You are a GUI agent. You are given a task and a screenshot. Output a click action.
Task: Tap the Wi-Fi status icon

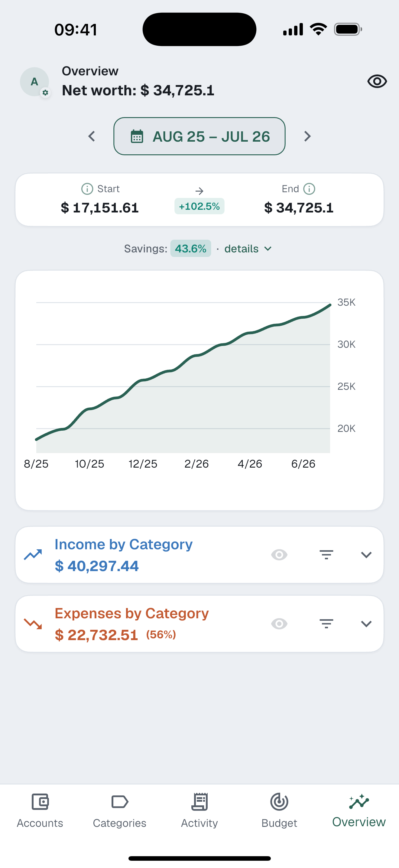tap(318, 29)
